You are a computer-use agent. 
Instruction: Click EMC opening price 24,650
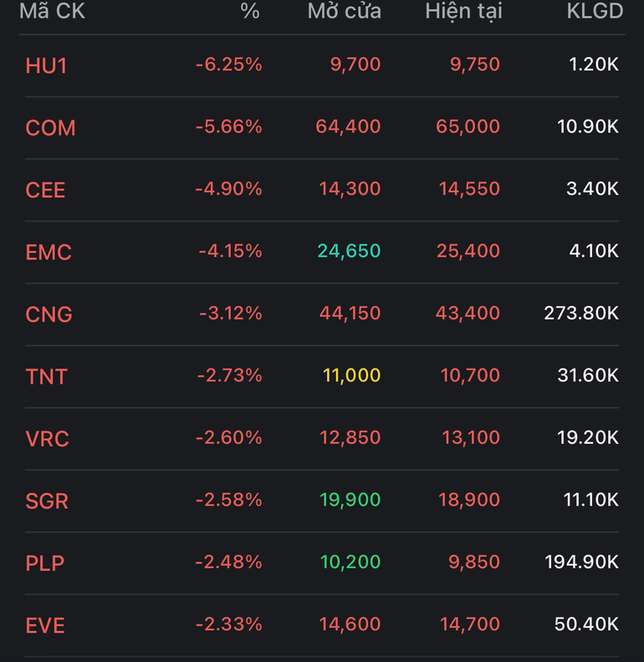(x=349, y=252)
